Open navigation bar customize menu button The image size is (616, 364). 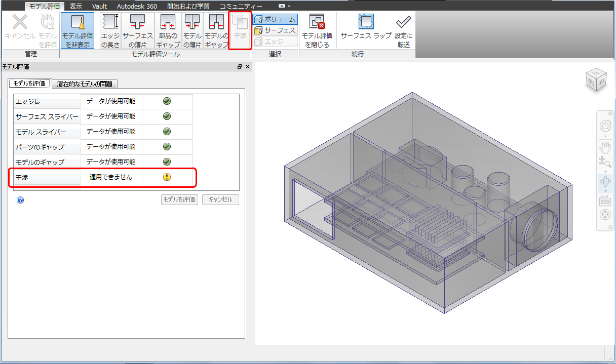(x=610, y=227)
